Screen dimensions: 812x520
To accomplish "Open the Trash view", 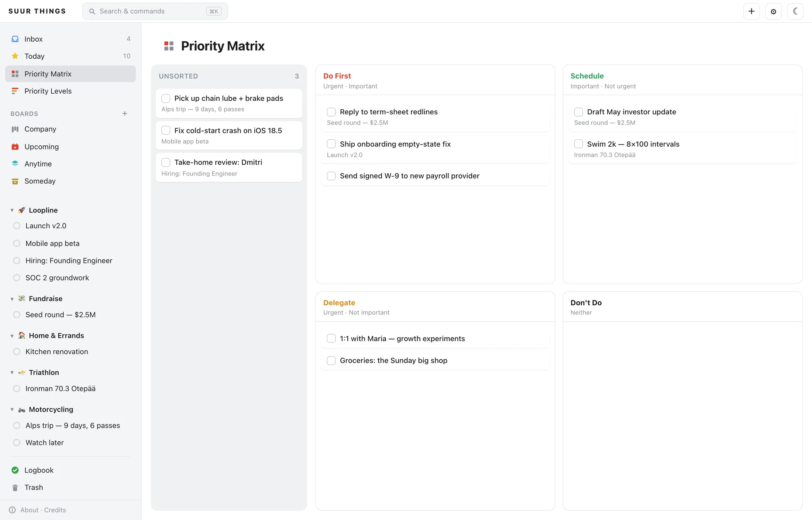I will pos(70,488).
